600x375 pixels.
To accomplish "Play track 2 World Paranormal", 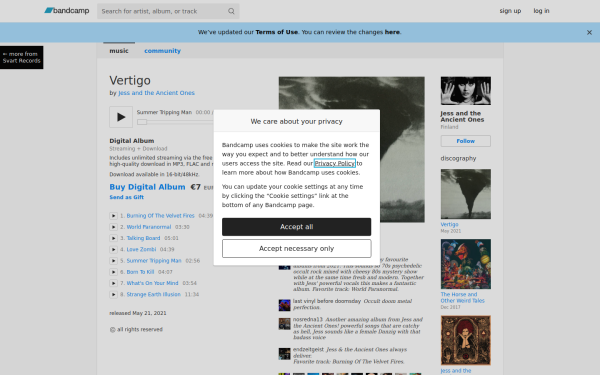I will tap(113, 227).
